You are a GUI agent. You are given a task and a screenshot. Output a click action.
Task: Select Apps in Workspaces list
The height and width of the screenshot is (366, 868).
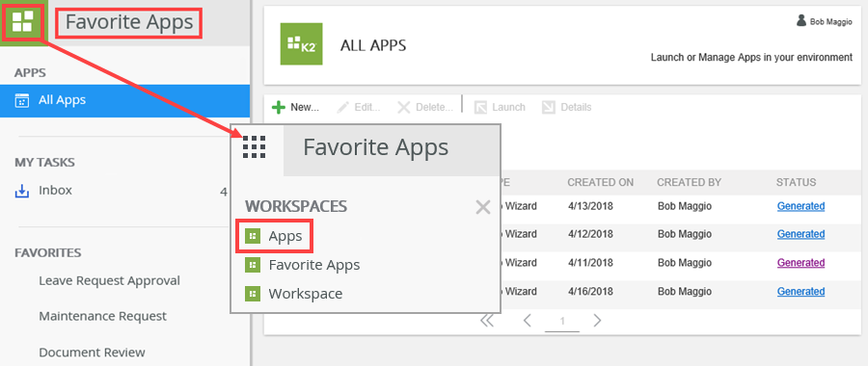tap(275, 236)
